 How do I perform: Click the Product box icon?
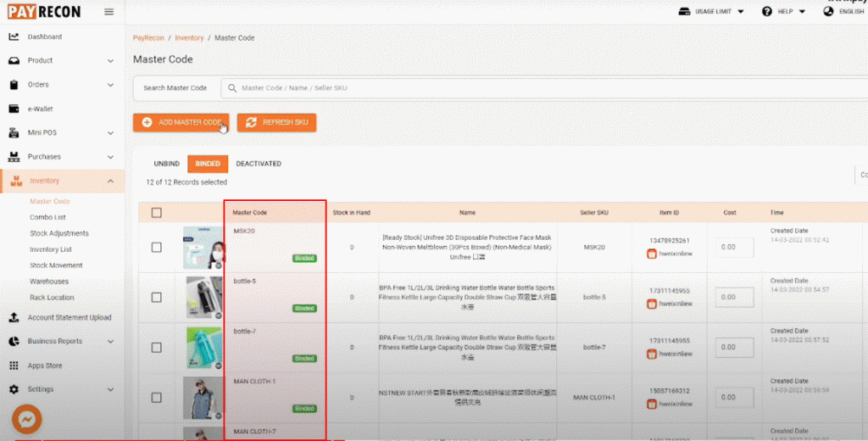tap(14, 60)
